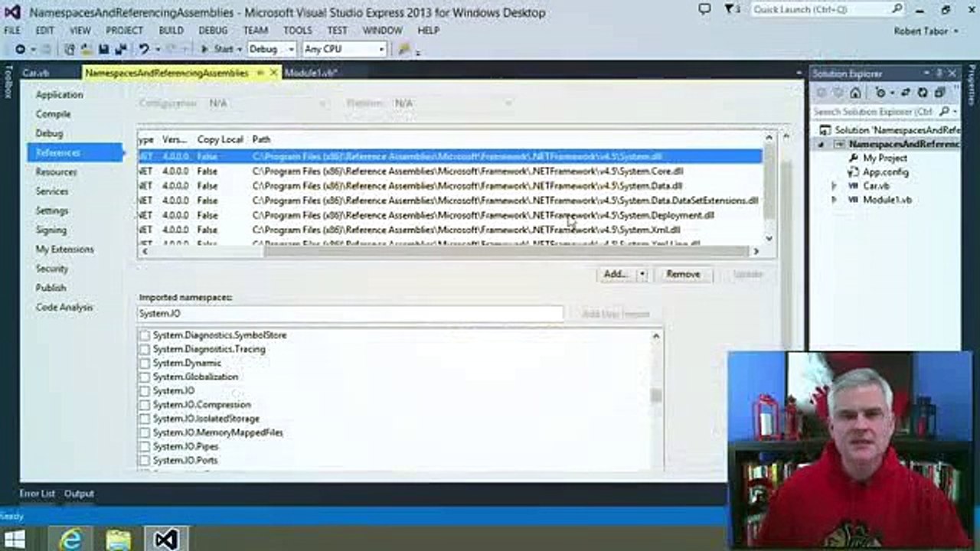Open the feedback speech bubble icon
This screenshot has height=551, width=980.
click(704, 9)
